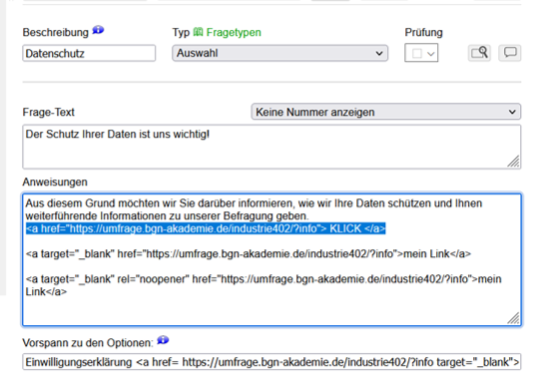This screenshot has height=392, width=552.
Task: Click into the Frage-Text textarea
Action: [272, 147]
